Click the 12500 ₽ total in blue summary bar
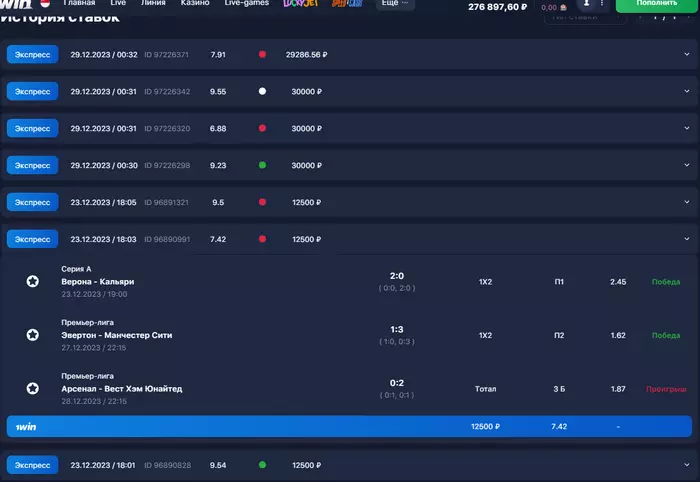Screen dimensions: 700x482 486,427
